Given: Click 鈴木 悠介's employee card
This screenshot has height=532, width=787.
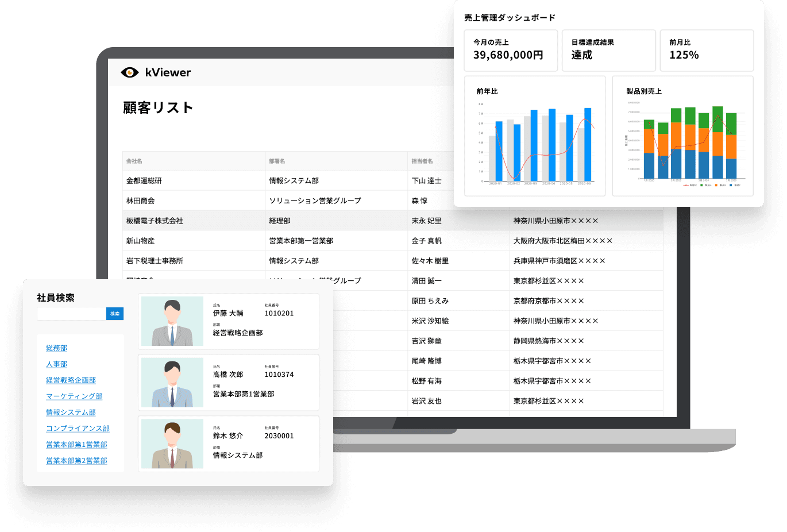Looking at the screenshot, I should [229, 444].
